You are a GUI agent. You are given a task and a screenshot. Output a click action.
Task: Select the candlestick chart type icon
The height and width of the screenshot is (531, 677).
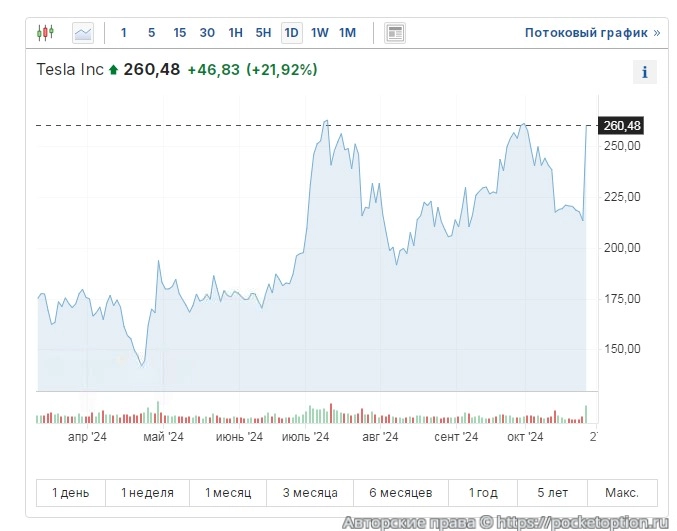click(44, 33)
